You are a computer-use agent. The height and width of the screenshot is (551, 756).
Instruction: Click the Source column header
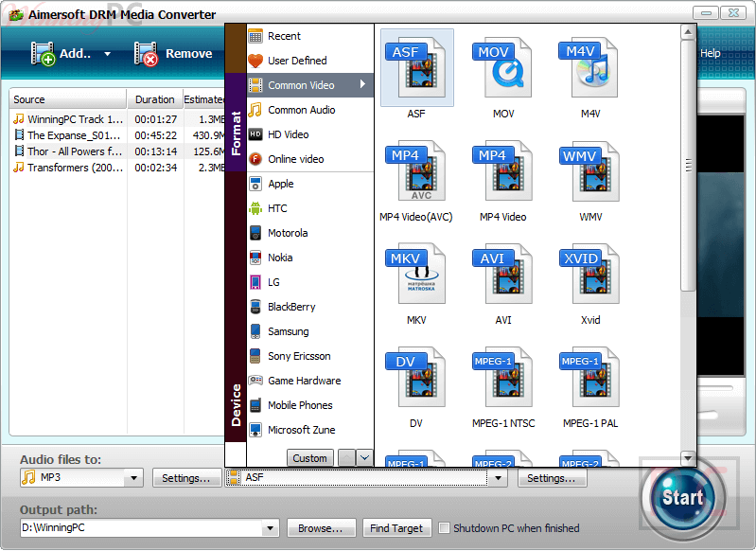pyautogui.click(x=68, y=99)
